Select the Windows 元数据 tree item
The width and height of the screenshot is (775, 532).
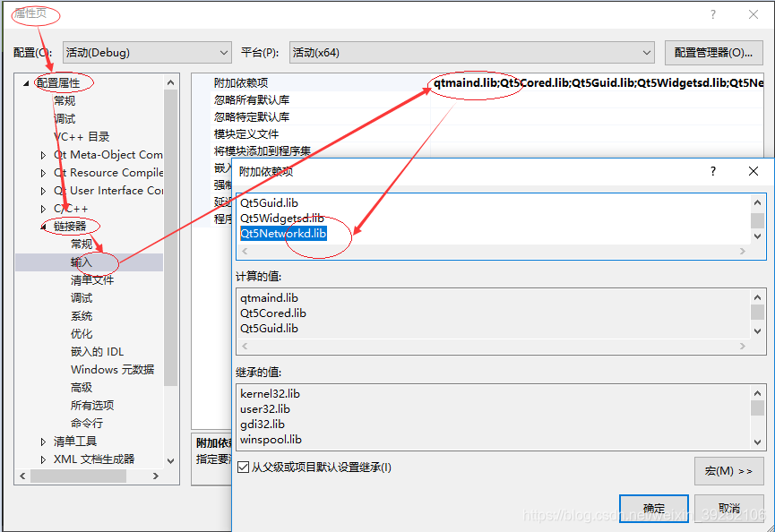point(112,370)
